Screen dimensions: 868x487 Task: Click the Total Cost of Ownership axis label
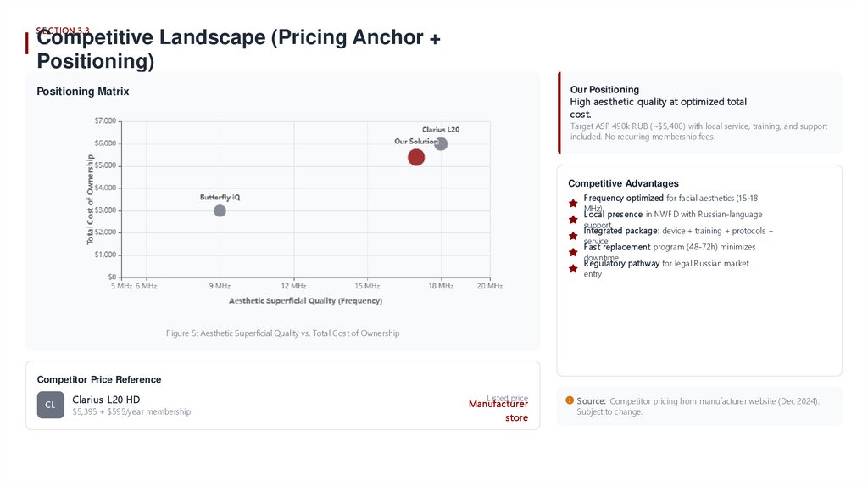click(91, 201)
